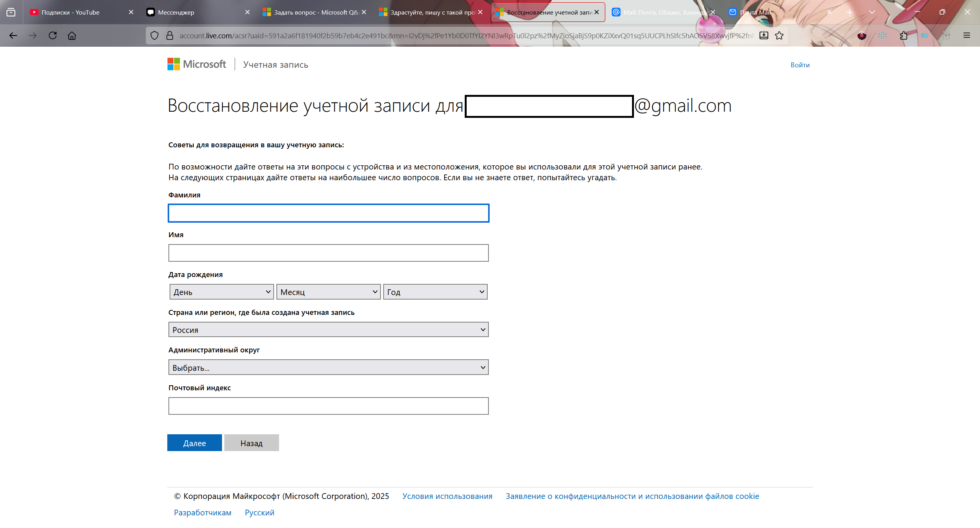Screen dimensions: 980x528
Task: Close the Мессенджер tab
Action: coord(247,12)
